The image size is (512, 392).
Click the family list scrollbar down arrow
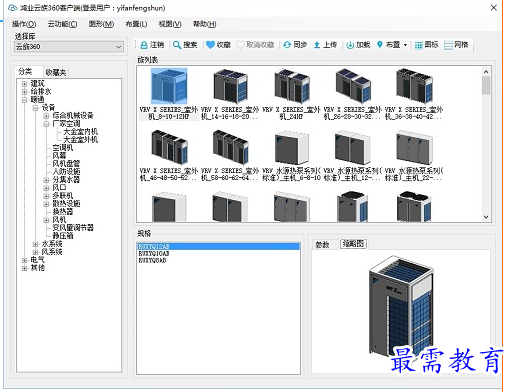(x=486, y=217)
